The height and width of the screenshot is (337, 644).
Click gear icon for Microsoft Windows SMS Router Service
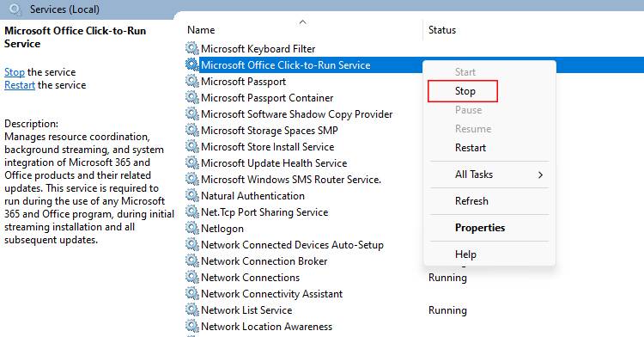(x=191, y=179)
